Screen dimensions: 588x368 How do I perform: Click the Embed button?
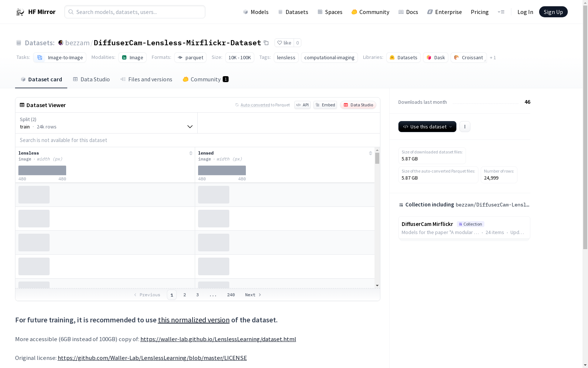point(325,105)
